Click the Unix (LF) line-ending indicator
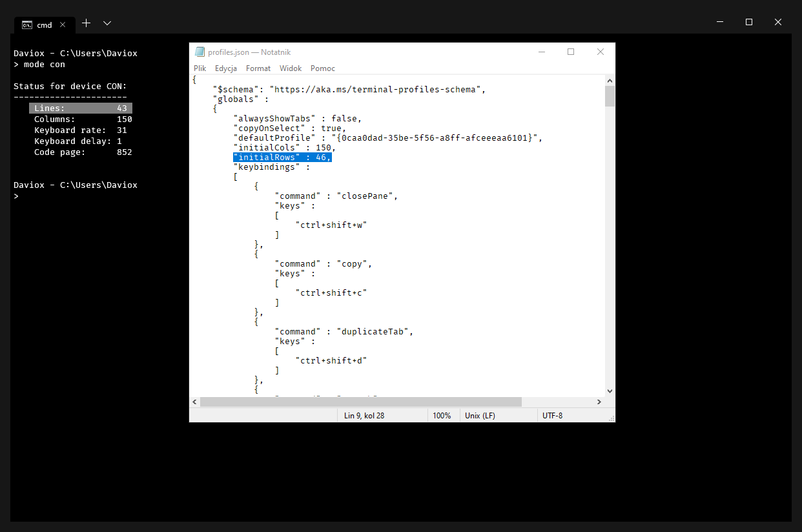Viewport: 802px width, 532px height. [x=479, y=415]
